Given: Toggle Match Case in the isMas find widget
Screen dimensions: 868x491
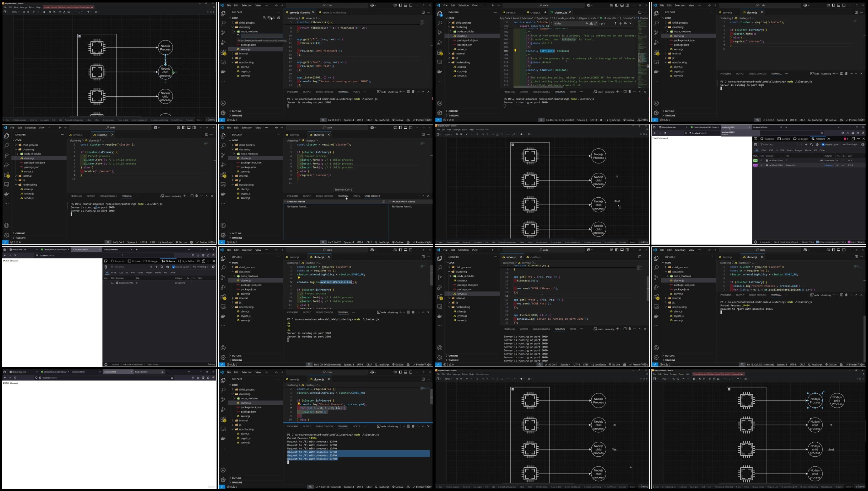Looking at the screenshot, I should pos(587,24).
